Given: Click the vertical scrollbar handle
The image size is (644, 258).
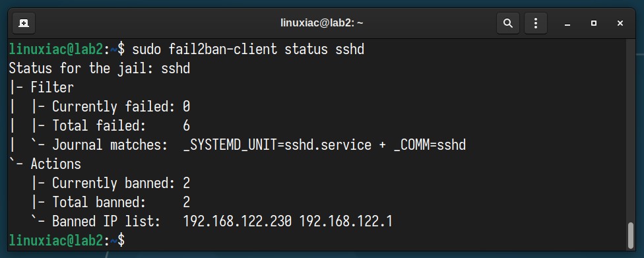Looking at the screenshot, I should click(x=631, y=236).
